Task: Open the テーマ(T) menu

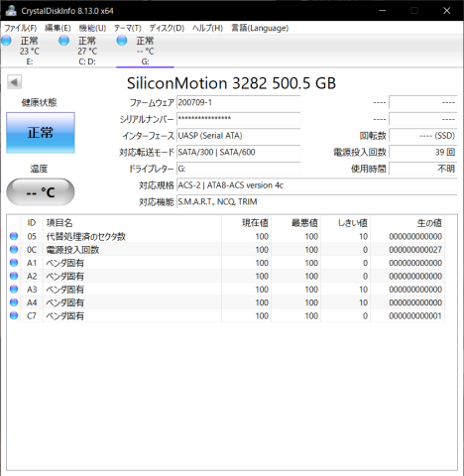Action: 128,28
